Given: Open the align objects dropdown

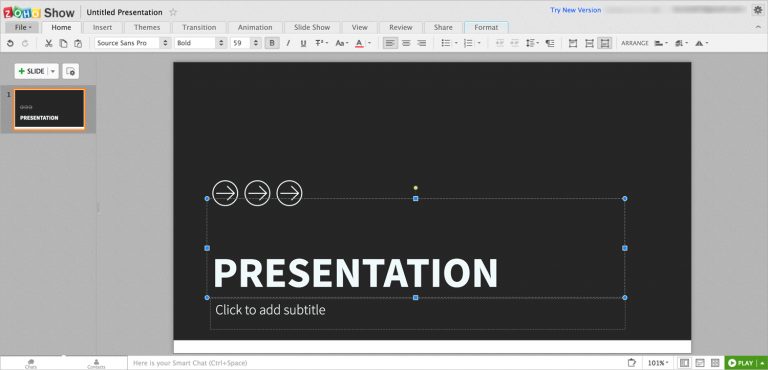Looking at the screenshot, I should (x=661, y=43).
